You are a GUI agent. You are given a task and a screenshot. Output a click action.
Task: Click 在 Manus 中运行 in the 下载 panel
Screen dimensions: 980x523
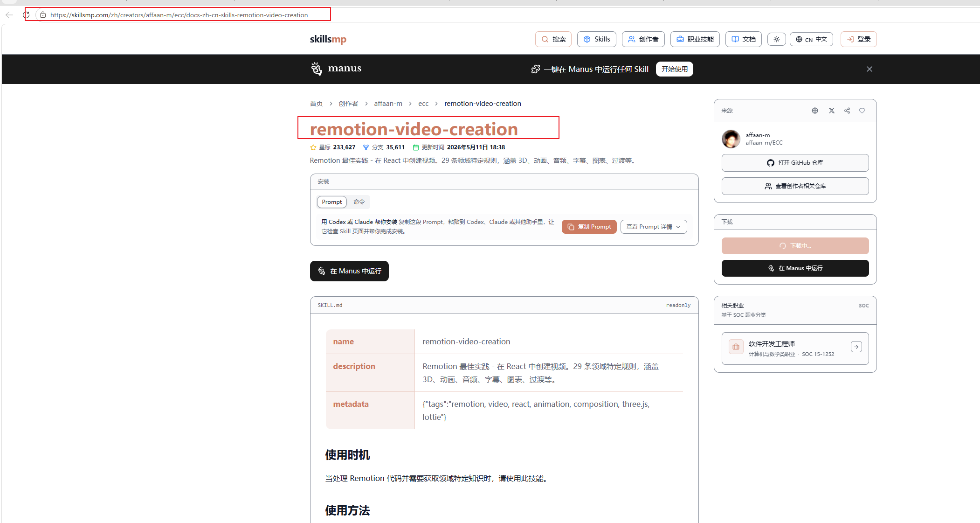point(795,268)
